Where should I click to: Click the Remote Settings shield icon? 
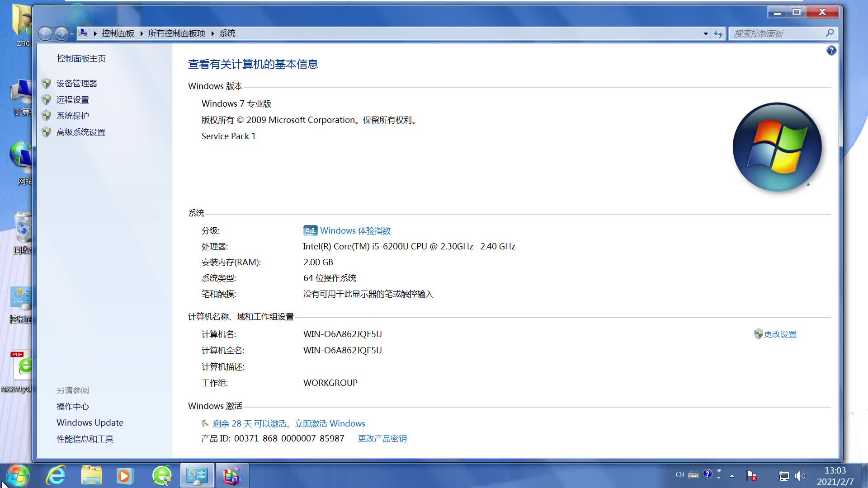tap(46, 99)
